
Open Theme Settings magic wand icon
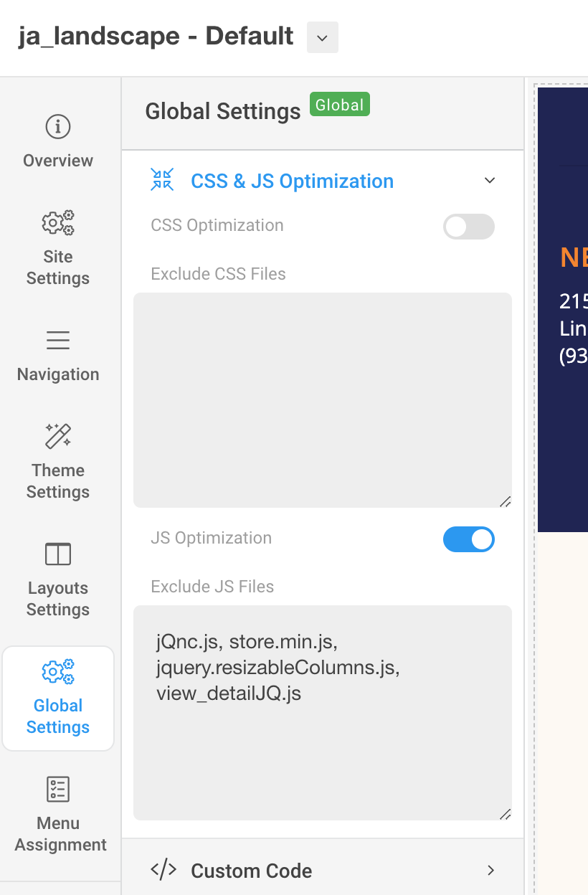point(58,436)
